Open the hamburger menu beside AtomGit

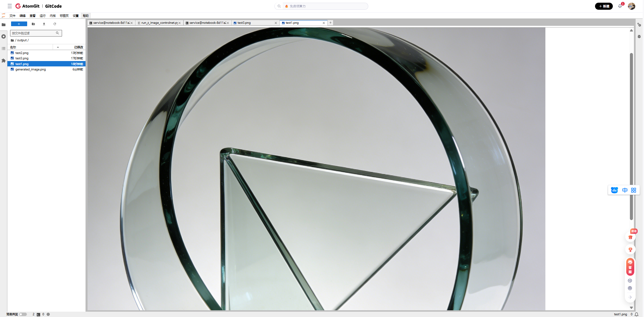[x=10, y=6]
